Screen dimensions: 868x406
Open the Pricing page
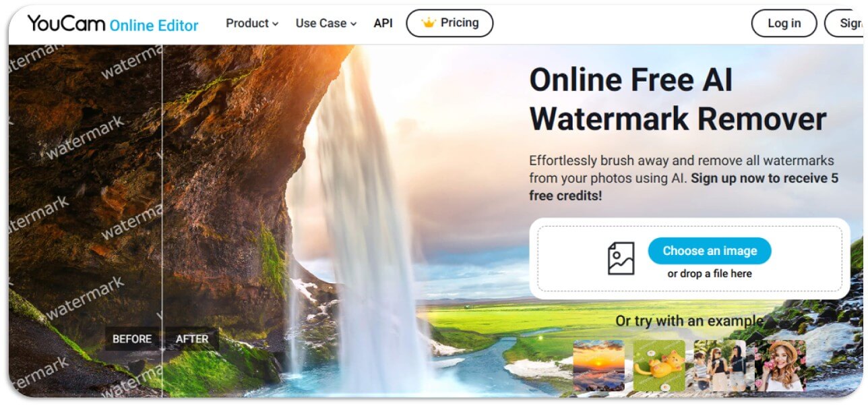449,23
